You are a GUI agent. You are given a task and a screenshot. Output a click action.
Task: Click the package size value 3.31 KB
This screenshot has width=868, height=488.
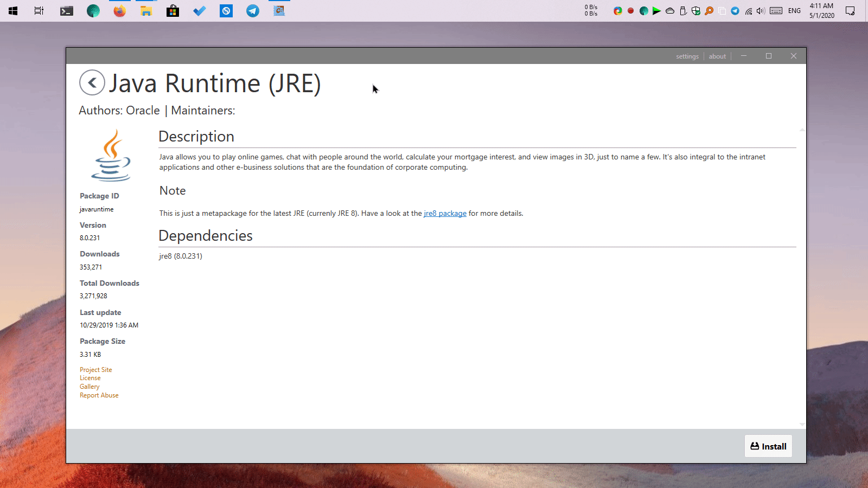point(91,355)
